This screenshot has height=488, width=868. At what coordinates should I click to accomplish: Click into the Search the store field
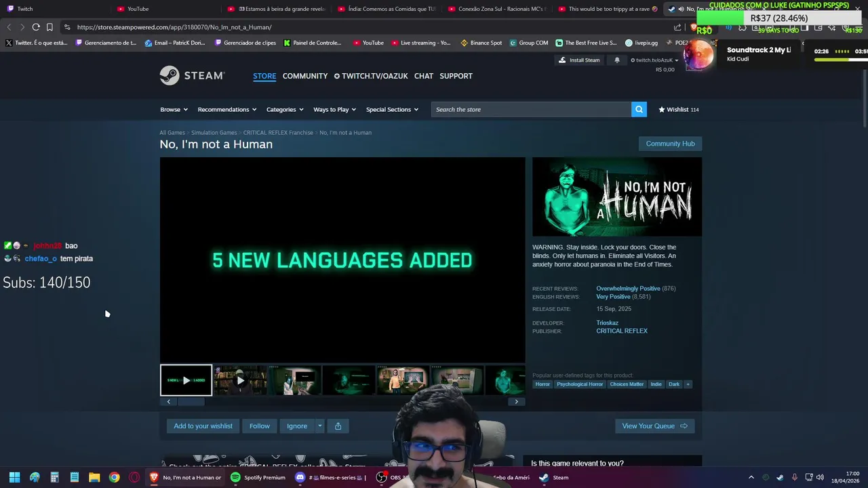point(531,109)
